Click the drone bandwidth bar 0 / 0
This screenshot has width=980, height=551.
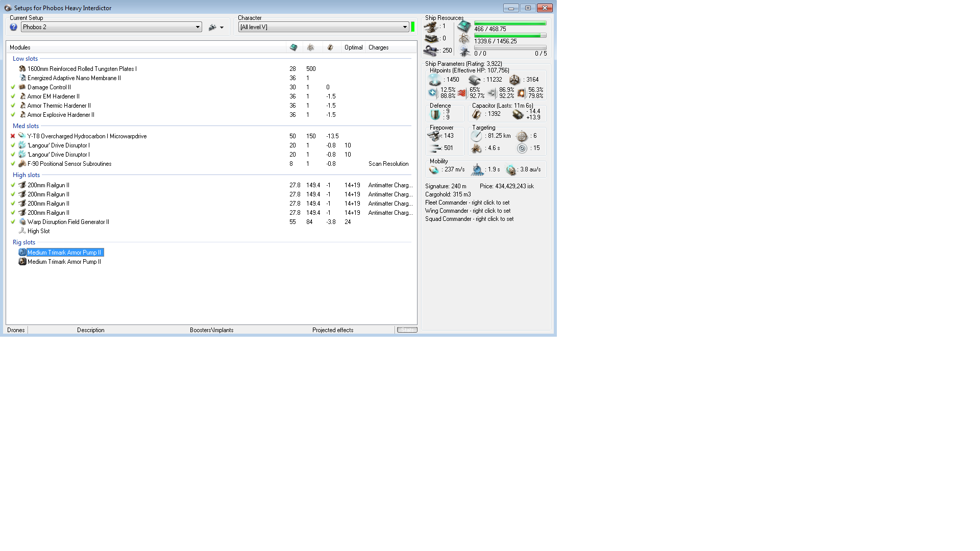point(510,48)
